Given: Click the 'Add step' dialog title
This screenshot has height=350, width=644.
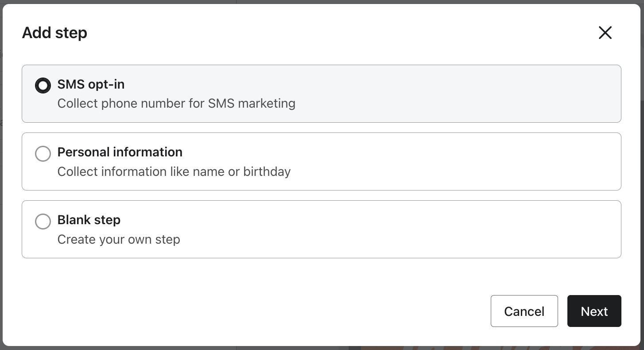Looking at the screenshot, I should (x=54, y=33).
